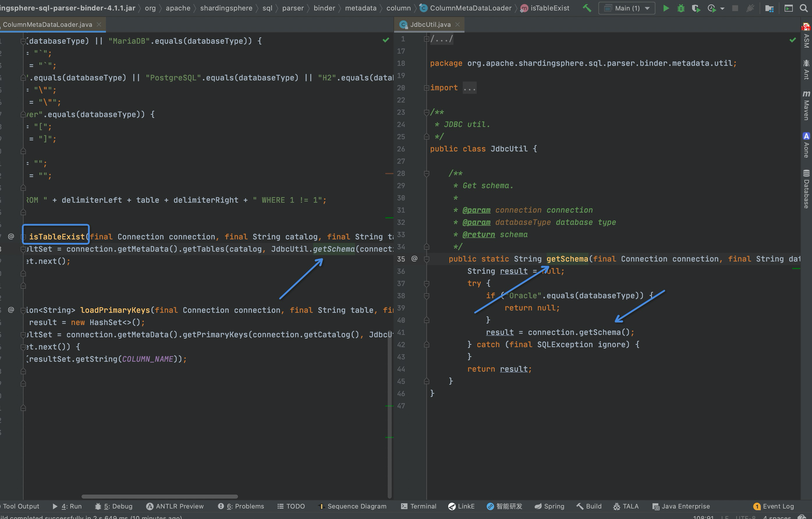Expand the folded import block

427,88
